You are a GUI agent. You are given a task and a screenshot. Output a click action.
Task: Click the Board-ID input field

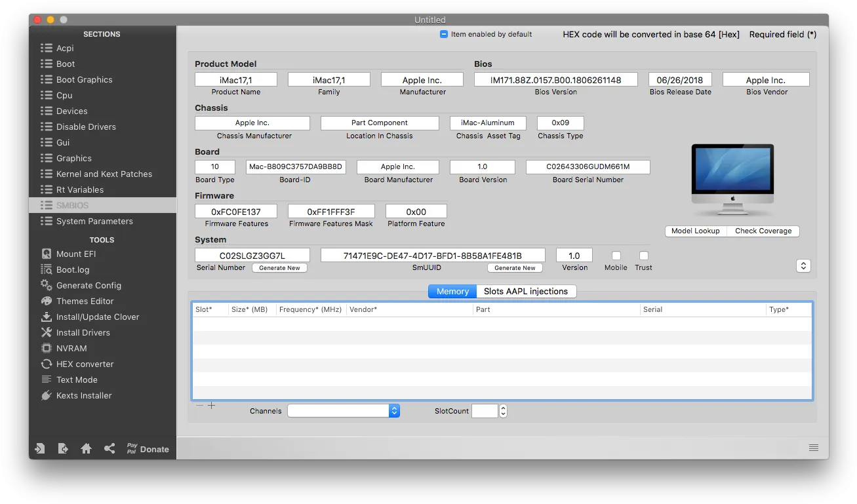[x=296, y=167]
